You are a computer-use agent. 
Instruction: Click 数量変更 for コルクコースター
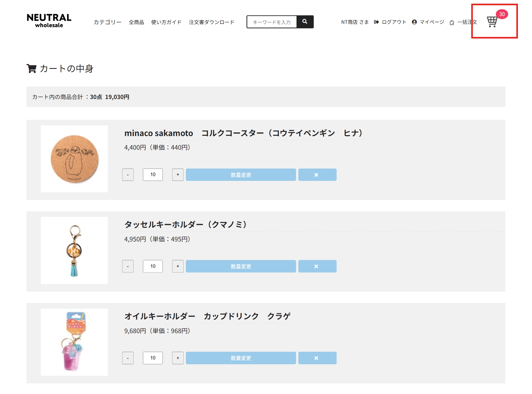coord(241,175)
